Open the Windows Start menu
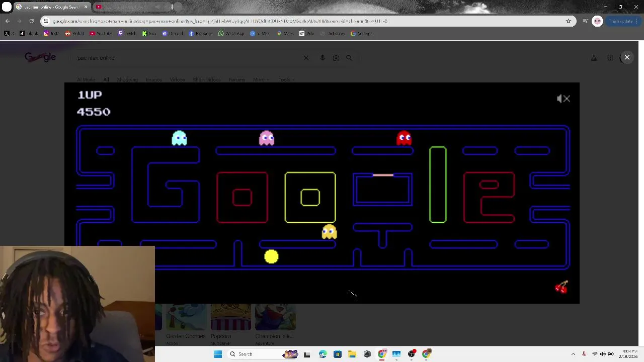This screenshot has height=362, width=644. click(217, 354)
